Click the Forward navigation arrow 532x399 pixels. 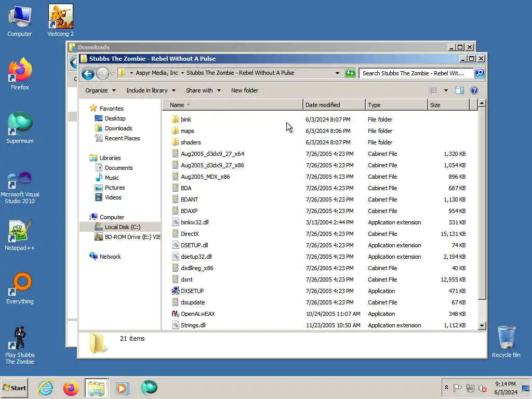pyautogui.click(x=102, y=73)
